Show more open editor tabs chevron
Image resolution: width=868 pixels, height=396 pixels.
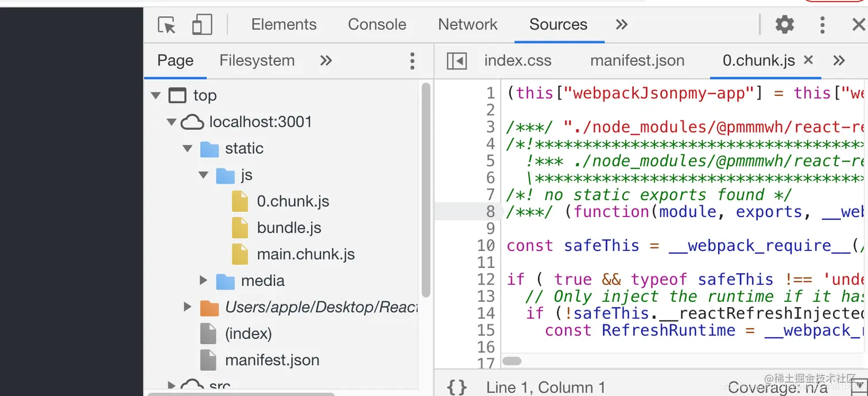pos(839,61)
